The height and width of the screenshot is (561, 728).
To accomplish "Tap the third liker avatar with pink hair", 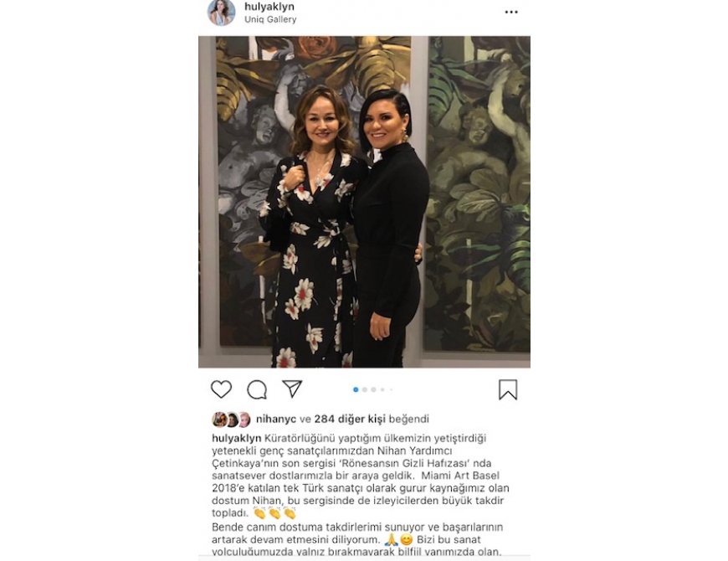I will point(244,419).
